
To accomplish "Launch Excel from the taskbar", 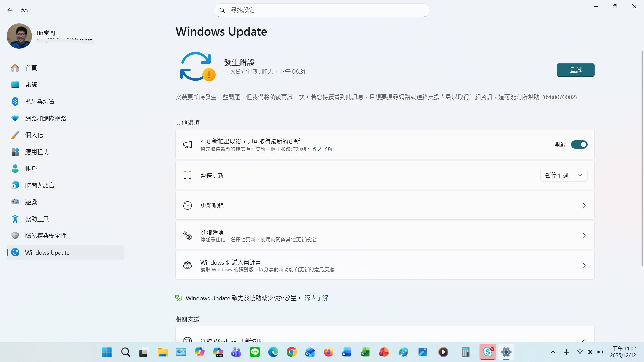I will click(365, 352).
